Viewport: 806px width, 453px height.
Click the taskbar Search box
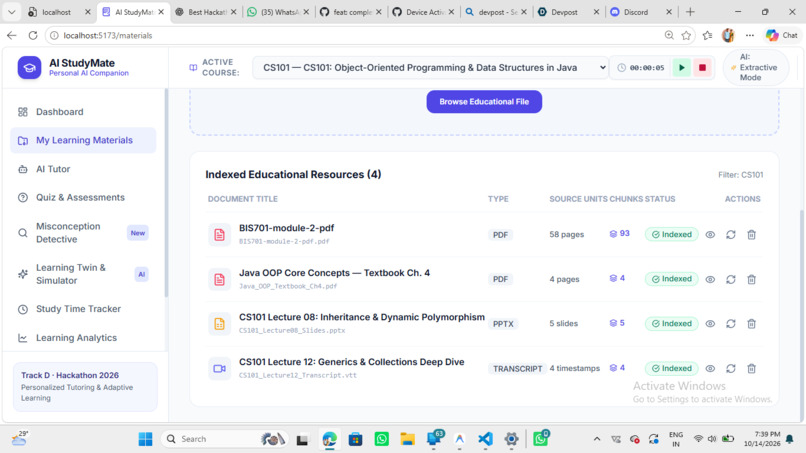tap(224, 439)
